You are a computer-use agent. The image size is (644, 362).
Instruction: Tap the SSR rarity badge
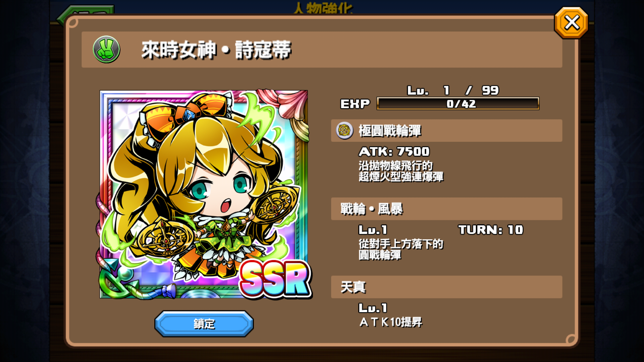tap(275, 279)
